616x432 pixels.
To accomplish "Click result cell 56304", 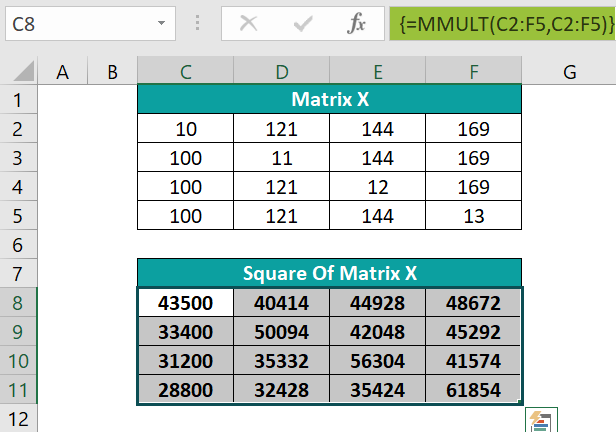I will point(378,361).
